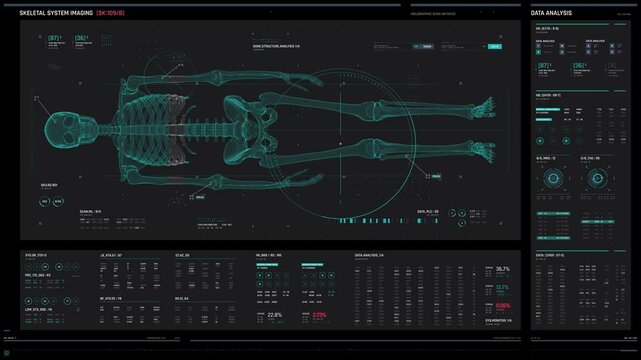Click the red 2.73% value readout
This screenshot has width=641, height=360.
coord(319,315)
